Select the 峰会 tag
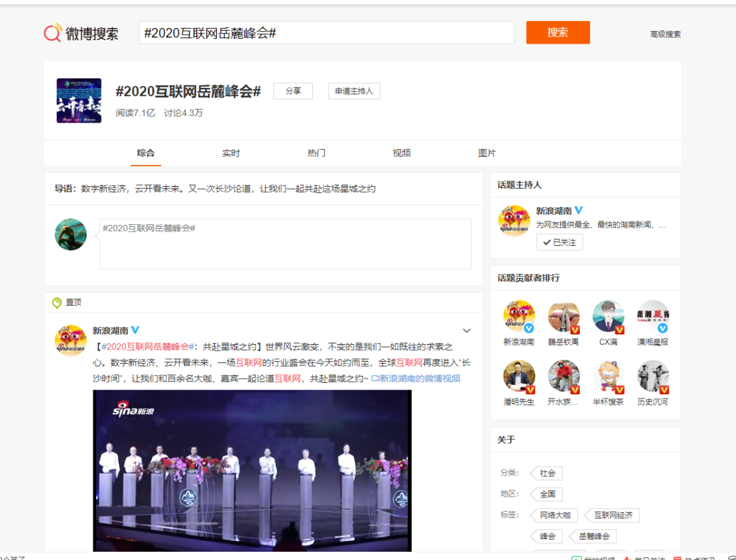 tap(547, 537)
